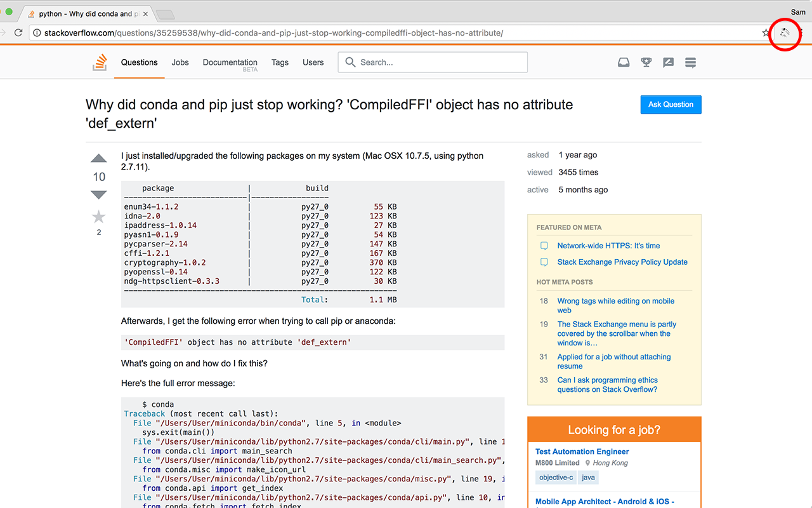The width and height of the screenshot is (812, 508).
Task: Click the Stack Overflow logo icon
Action: (x=100, y=62)
